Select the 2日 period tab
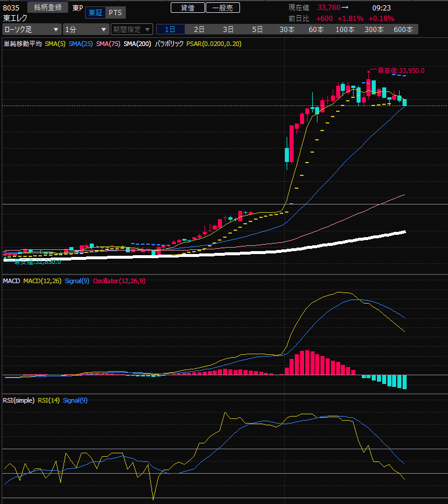 point(199,29)
